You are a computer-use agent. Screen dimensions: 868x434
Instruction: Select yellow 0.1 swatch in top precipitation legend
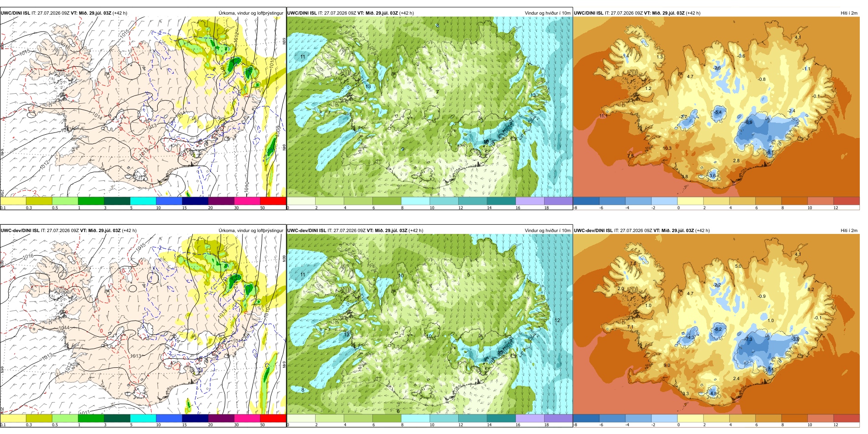pyautogui.click(x=13, y=201)
